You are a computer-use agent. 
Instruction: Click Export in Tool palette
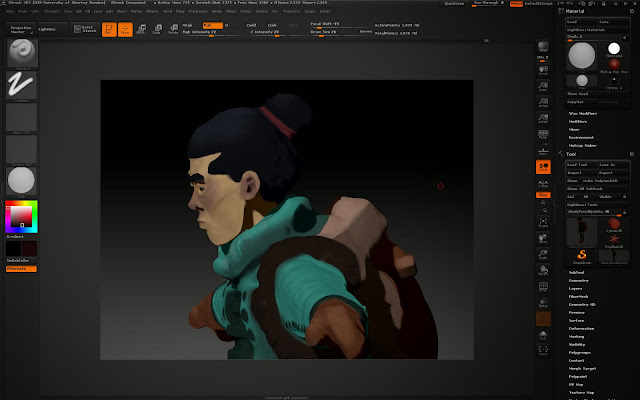coord(613,173)
